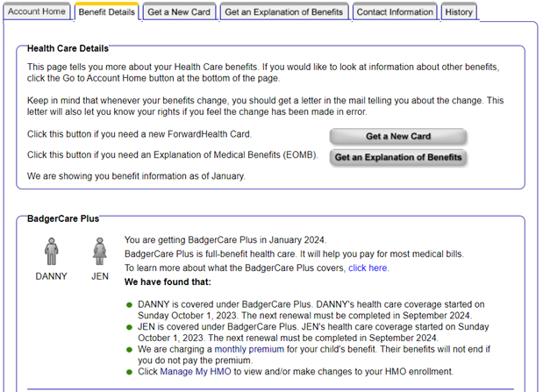The width and height of the screenshot is (543, 392).
Task: Switch to the Get a New Card tab
Action: click(x=178, y=12)
